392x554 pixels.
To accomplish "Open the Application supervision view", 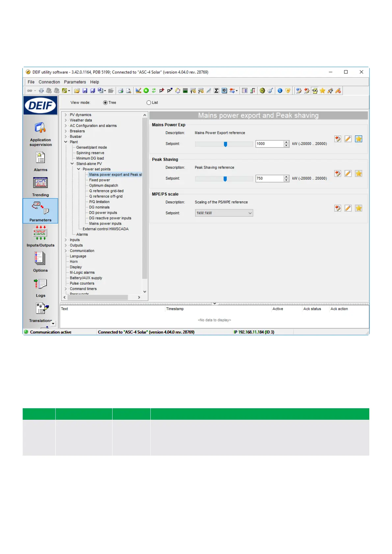I will [x=40, y=134].
